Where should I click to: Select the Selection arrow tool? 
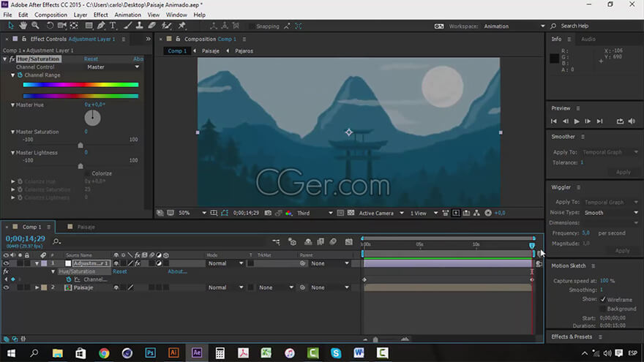11,26
